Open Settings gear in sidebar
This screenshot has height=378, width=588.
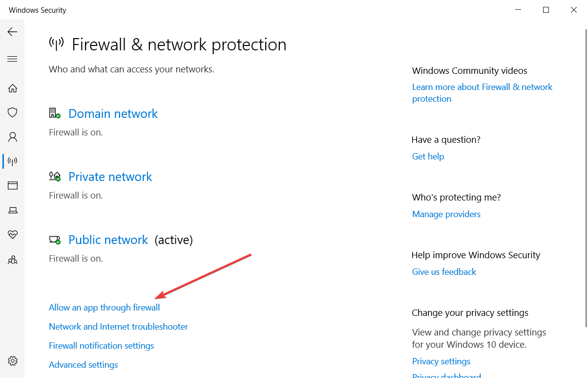tap(13, 361)
